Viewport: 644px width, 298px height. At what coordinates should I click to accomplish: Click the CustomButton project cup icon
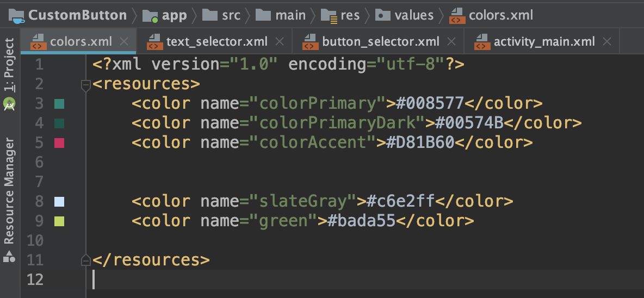point(17,16)
